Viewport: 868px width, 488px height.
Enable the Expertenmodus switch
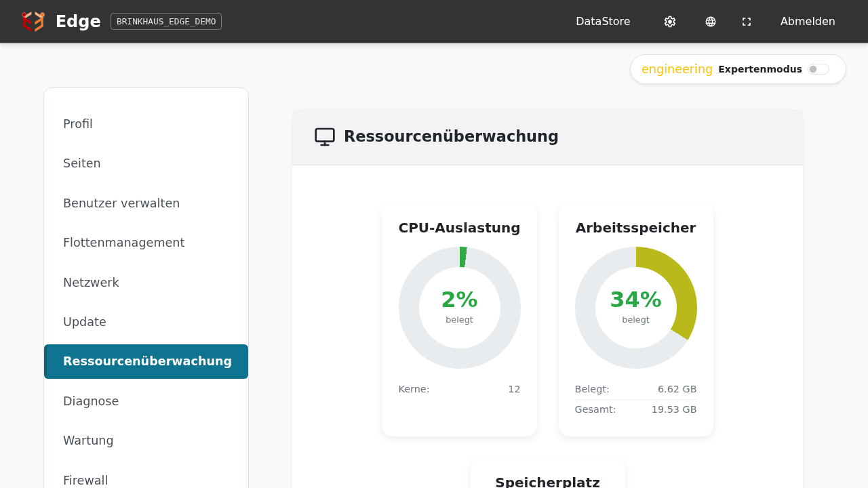pos(818,69)
